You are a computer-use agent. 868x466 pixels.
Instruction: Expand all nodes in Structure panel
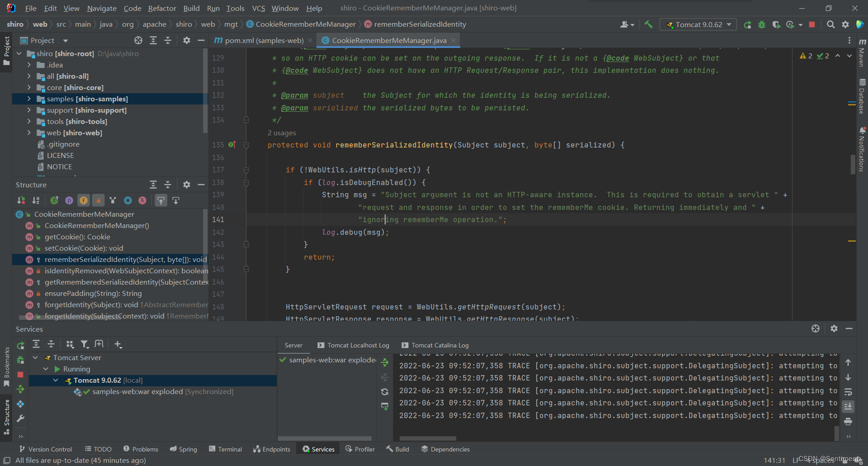click(153, 185)
